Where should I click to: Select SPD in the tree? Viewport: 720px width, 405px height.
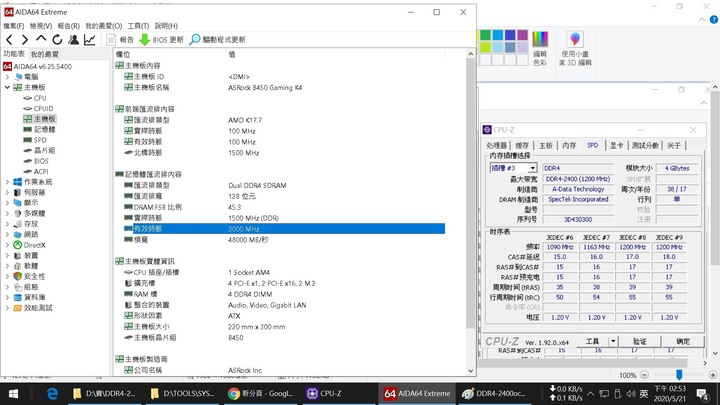point(40,140)
